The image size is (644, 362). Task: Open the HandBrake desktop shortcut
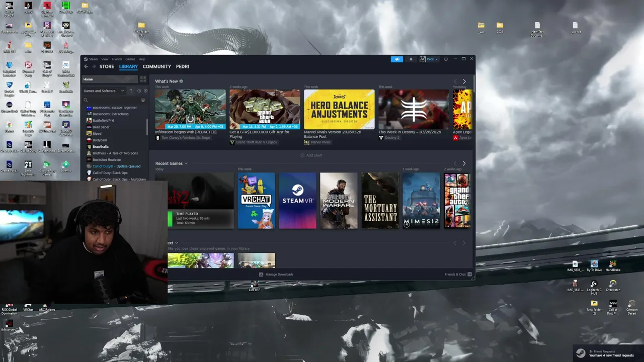point(613,266)
